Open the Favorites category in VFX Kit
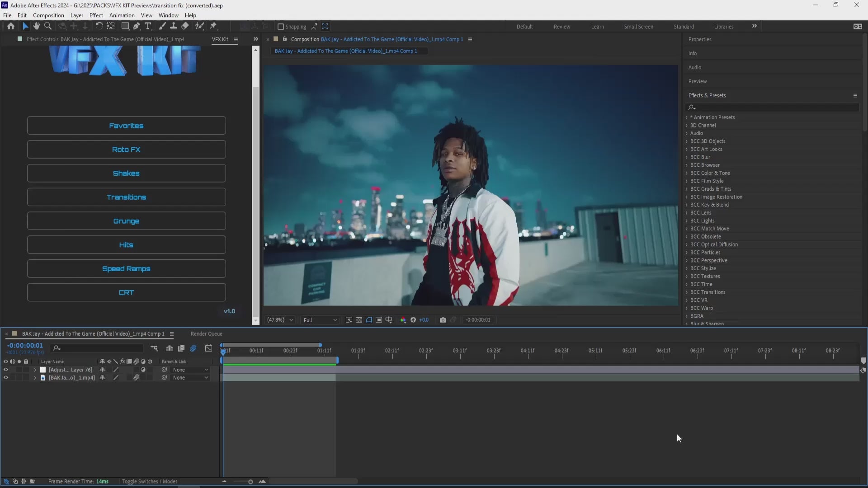 [126, 126]
